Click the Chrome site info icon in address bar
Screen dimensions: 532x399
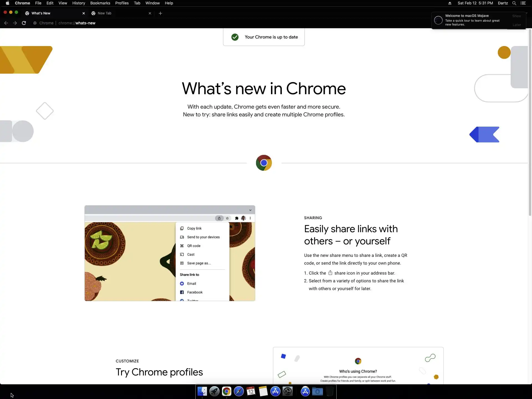tap(35, 23)
